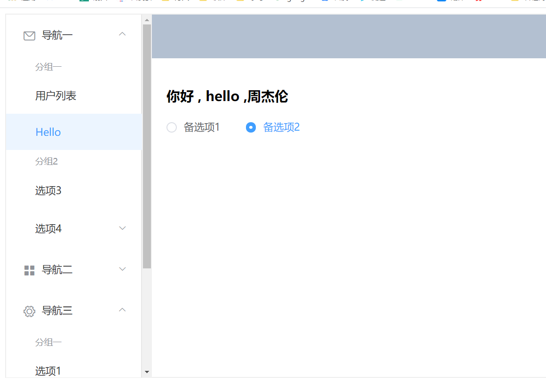Click the 导航三 menu title
The width and height of the screenshot is (546, 392).
[57, 311]
